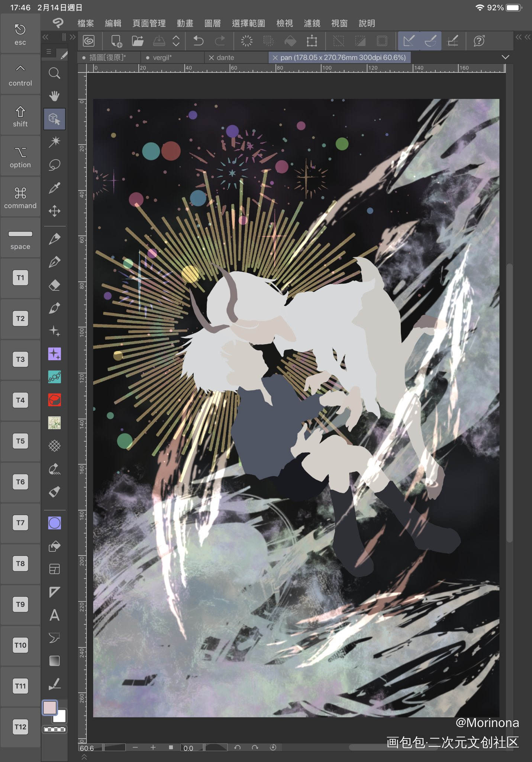Open the Clip Studio launcher icon
The width and height of the screenshot is (532, 762).
(x=88, y=41)
